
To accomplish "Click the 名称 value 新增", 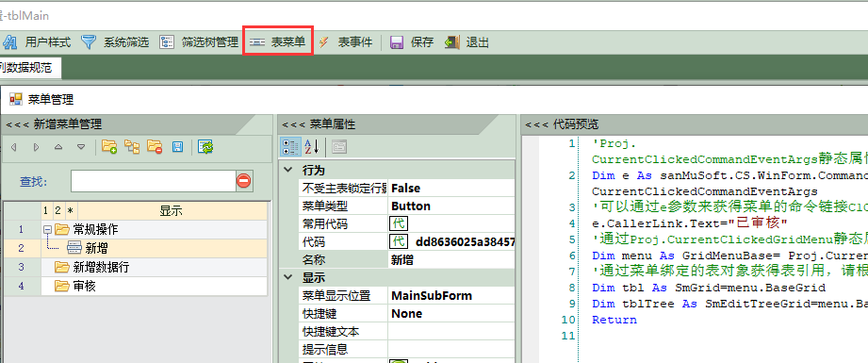I will (451, 260).
